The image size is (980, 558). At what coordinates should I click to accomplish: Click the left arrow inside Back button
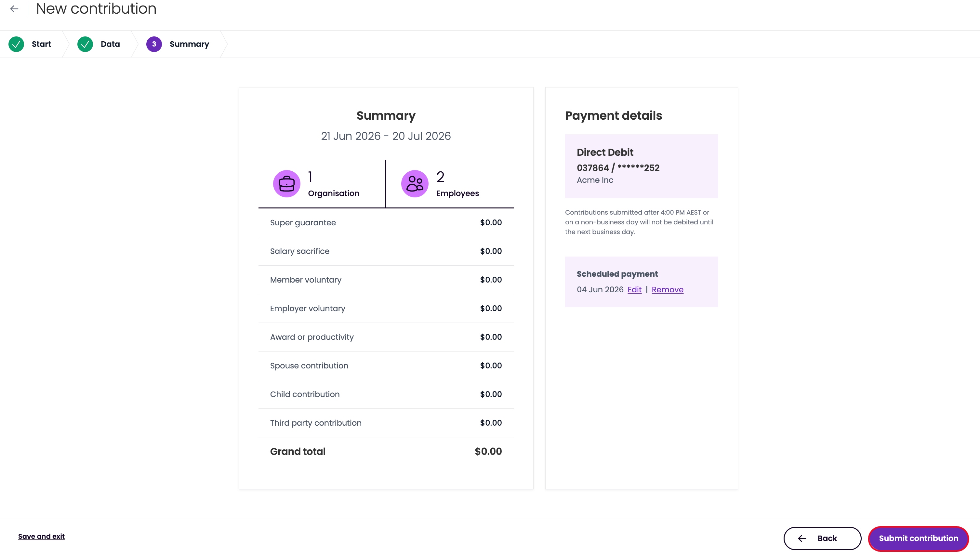[802, 538]
